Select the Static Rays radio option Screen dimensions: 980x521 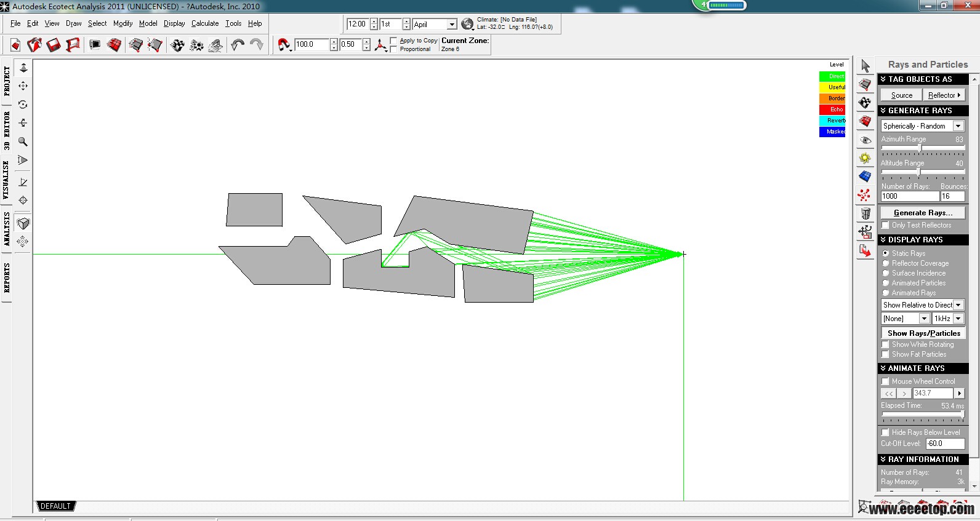(885, 253)
